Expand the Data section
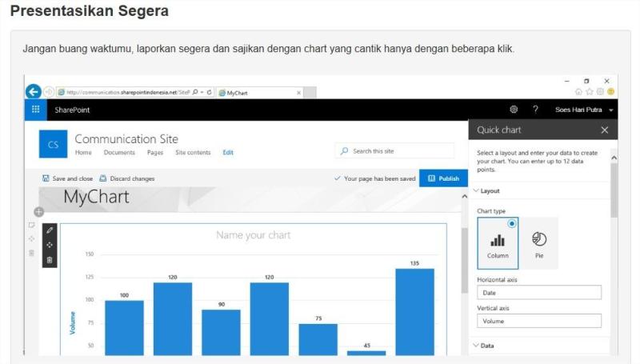The width and height of the screenshot is (640, 364). 477,346
